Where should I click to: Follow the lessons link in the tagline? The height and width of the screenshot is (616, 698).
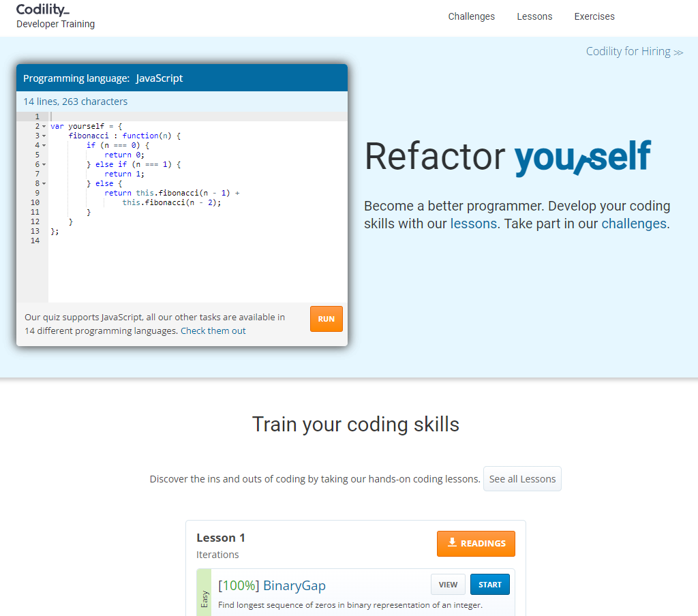pos(474,224)
